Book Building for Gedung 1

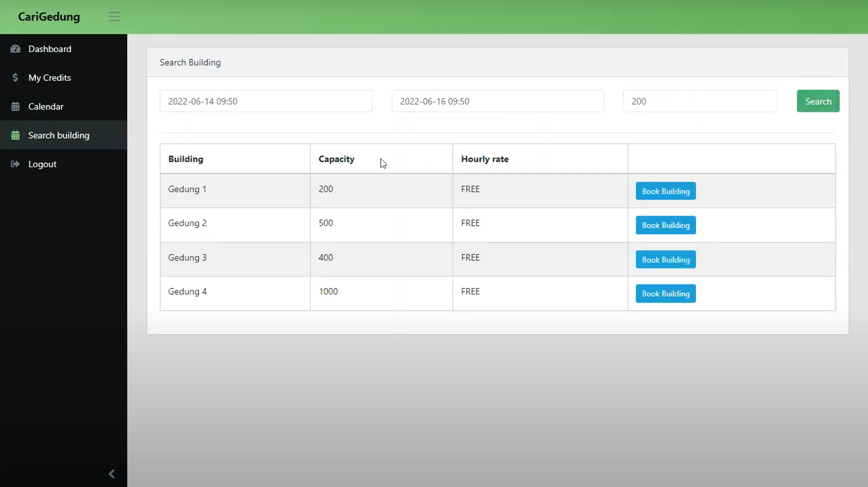tap(665, 191)
